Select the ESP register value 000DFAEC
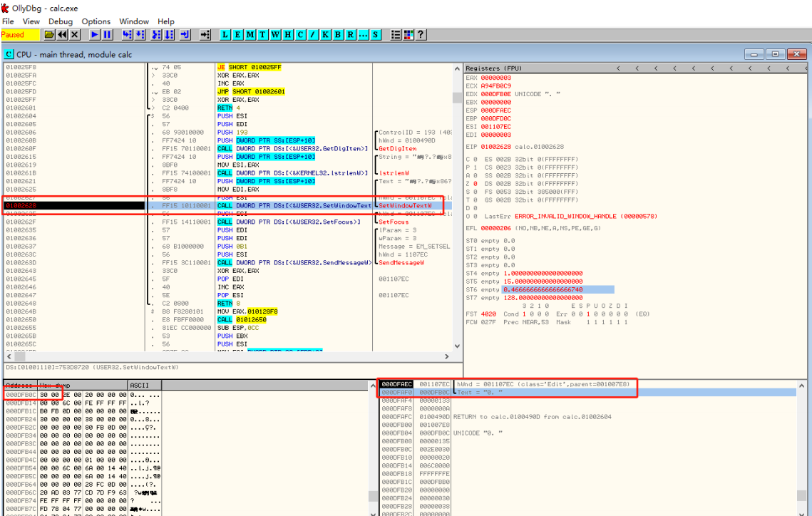 495,110
